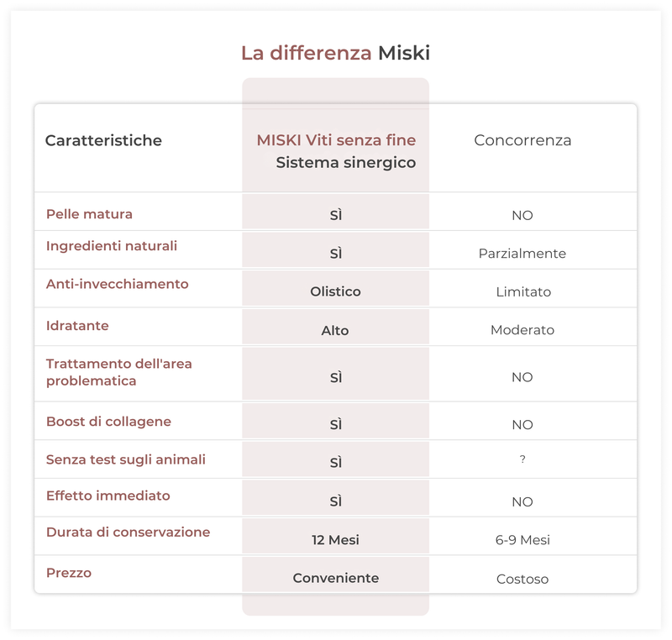Click the question mark in the competitor column

click(x=522, y=460)
